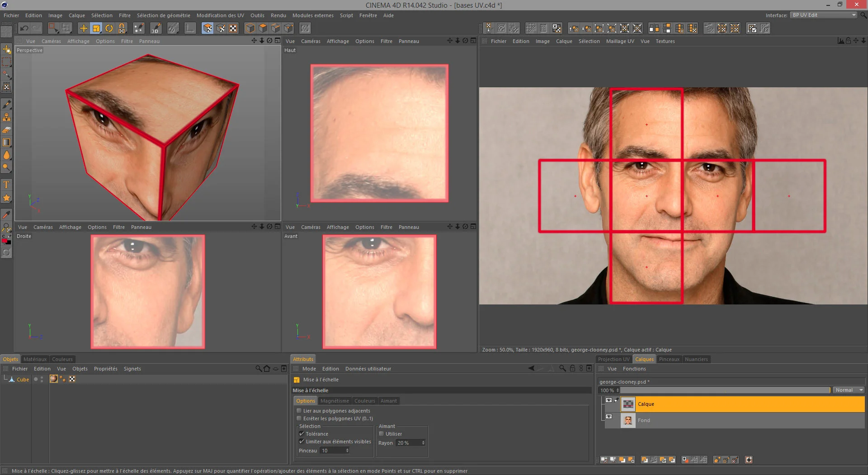
Task: Click the layer opacity 100 % stepper
Action: pos(617,390)
